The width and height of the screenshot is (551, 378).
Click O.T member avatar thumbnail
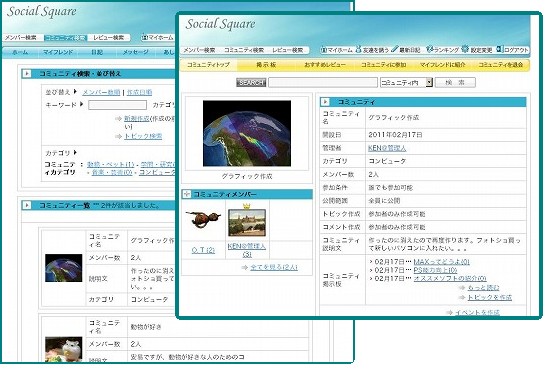203,219
